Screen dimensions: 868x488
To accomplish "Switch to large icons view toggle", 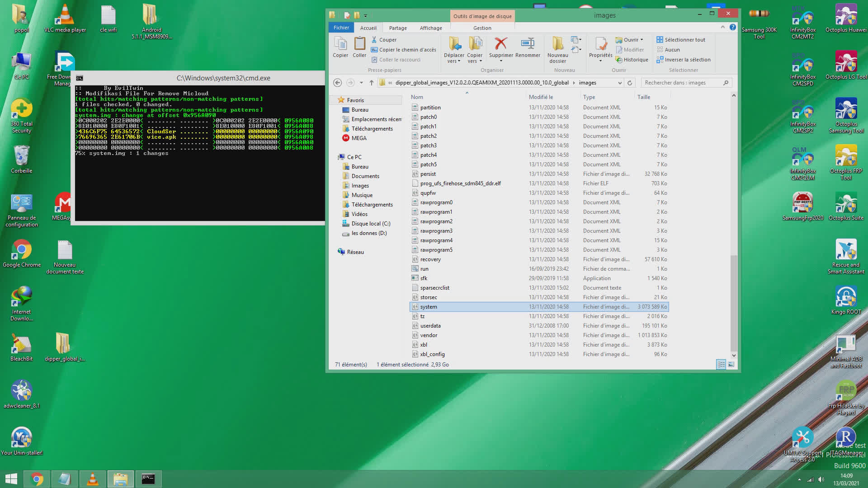I will point(731,364).
